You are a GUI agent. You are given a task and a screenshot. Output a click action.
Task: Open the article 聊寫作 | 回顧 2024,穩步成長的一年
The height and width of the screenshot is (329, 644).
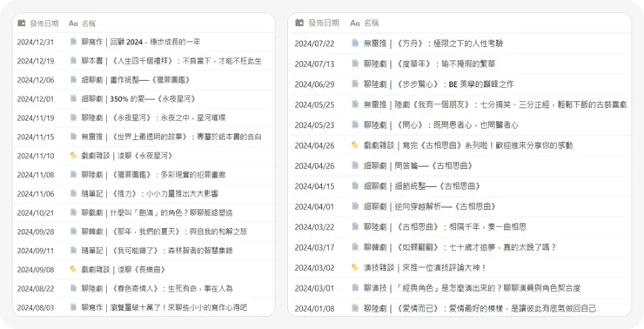(x=141, y=42)
